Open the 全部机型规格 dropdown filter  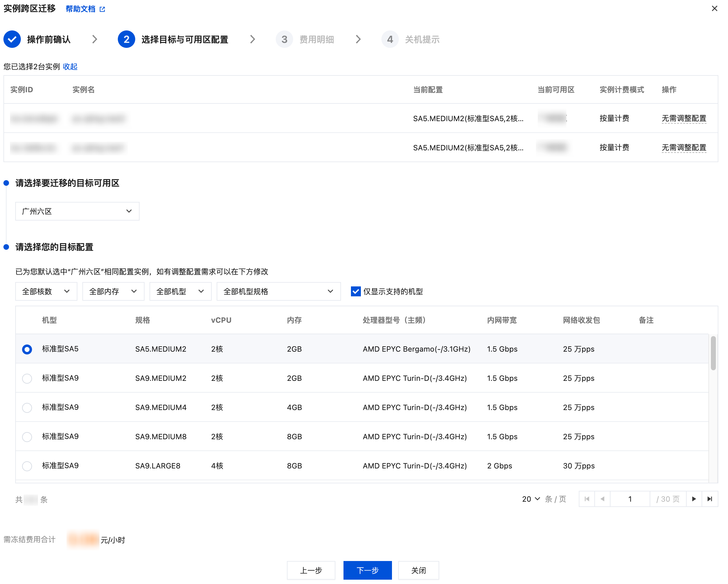coord(278,291)
